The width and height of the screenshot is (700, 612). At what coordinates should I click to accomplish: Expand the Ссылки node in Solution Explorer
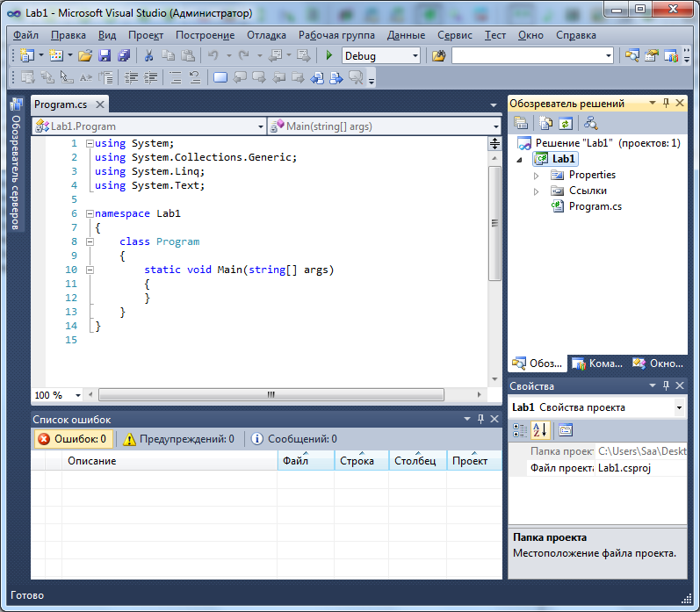pyautogui.click(x=536, y=191)
